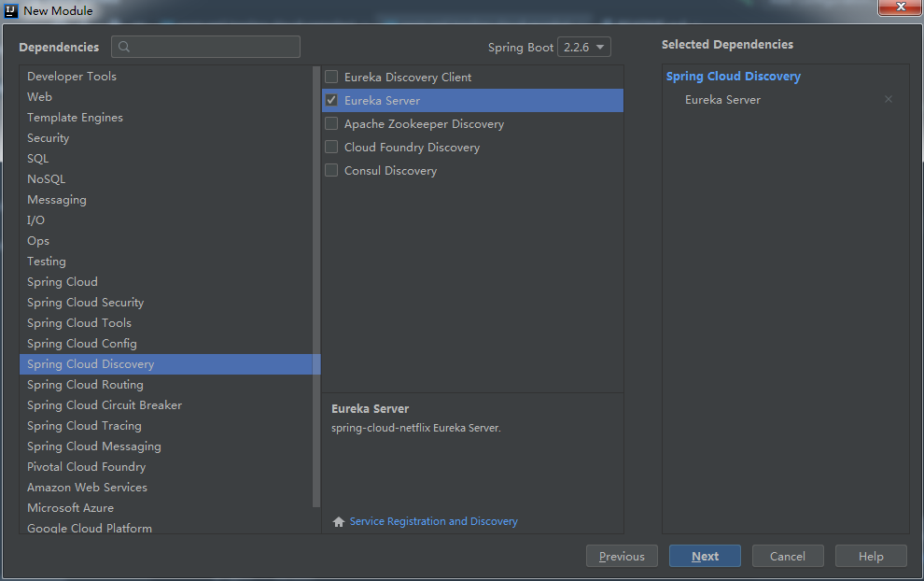Image resolution: width=924 pixels, height=581 pixels.
Task: Click the home icon beside Service Registration link
Action: (338, 521)
